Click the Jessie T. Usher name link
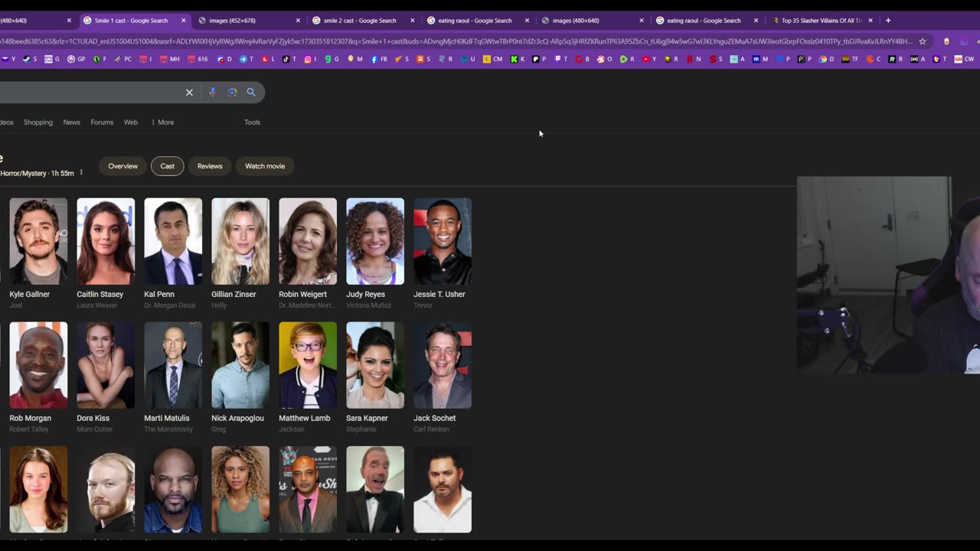Image resolution: width=980 pixels, height=551 pixels. click(x=439, y=295)
